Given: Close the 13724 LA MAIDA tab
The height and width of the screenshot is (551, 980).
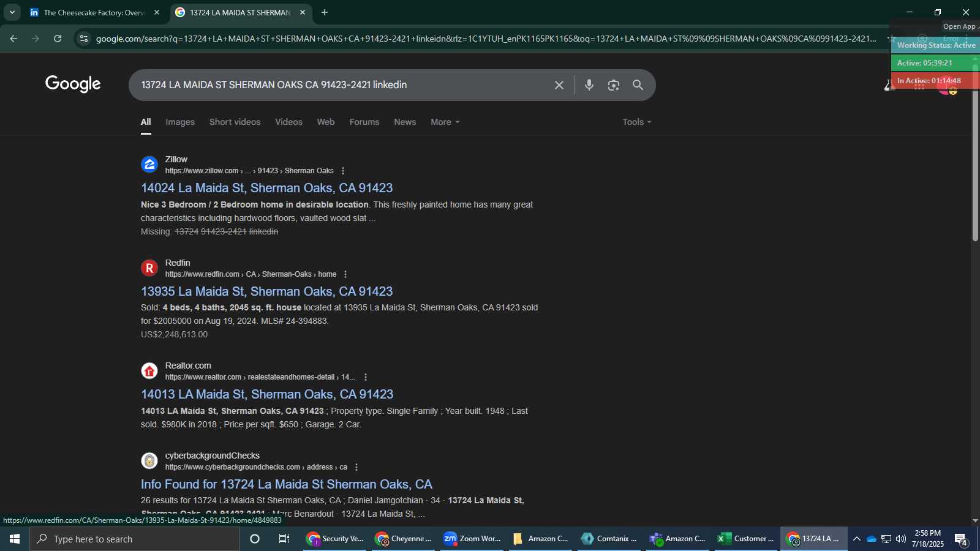Looking at the screenshot, I should tap(303, 12).
